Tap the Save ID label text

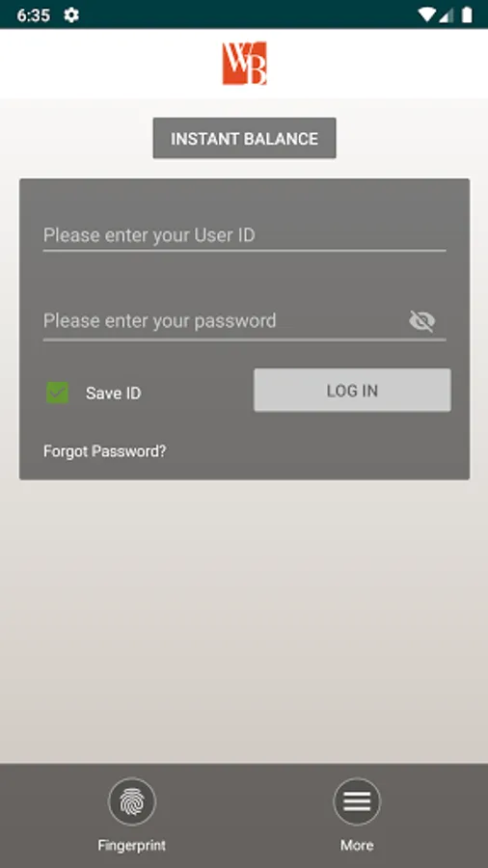pos(114,393)
